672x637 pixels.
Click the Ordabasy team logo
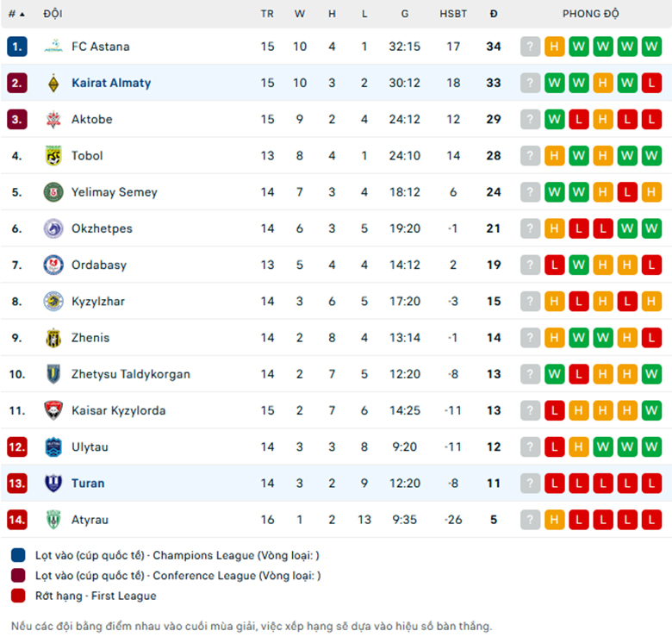point(53,265)
